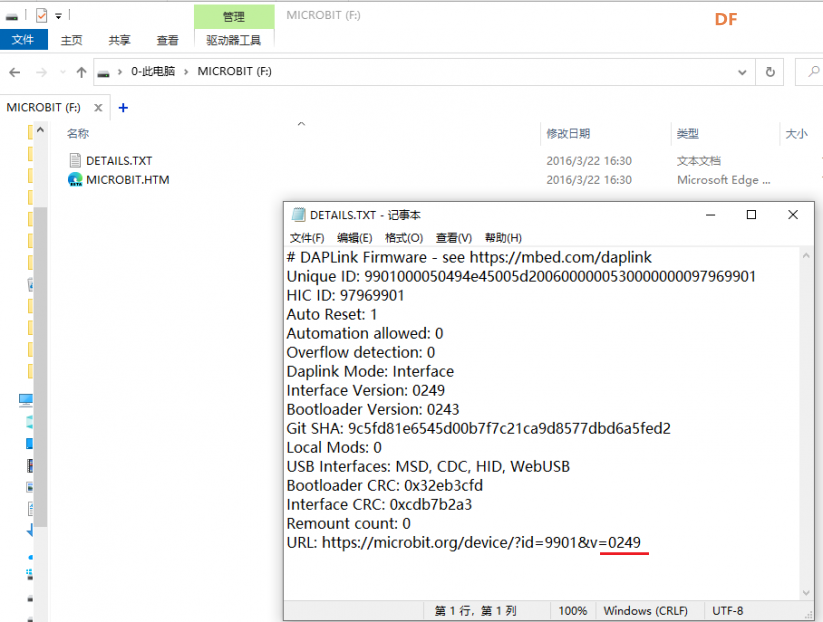823x622 pixels.
Task: Click the Back navigation arrow
Action: click(x=15, y=72)
